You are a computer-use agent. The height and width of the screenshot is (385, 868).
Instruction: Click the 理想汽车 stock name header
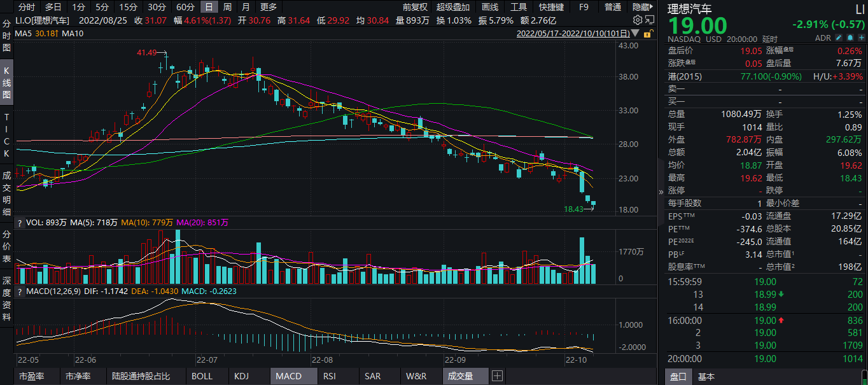[690, 9]
